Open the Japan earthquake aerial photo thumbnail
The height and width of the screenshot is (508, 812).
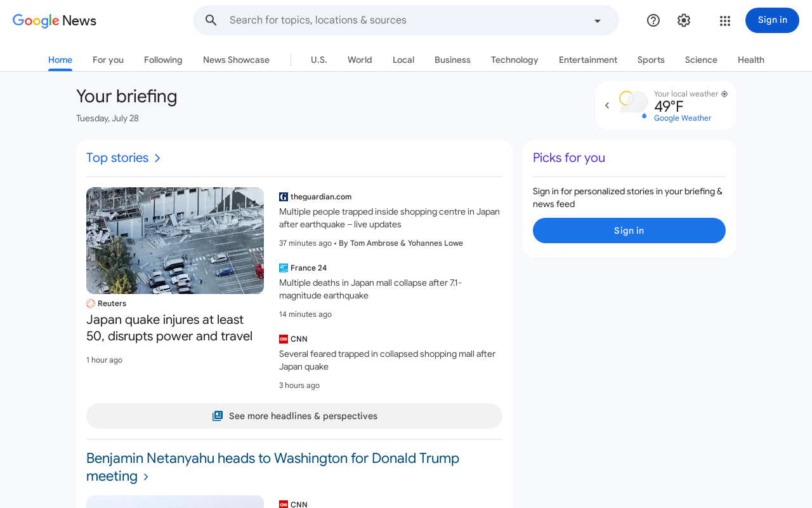tap(175, 241)
